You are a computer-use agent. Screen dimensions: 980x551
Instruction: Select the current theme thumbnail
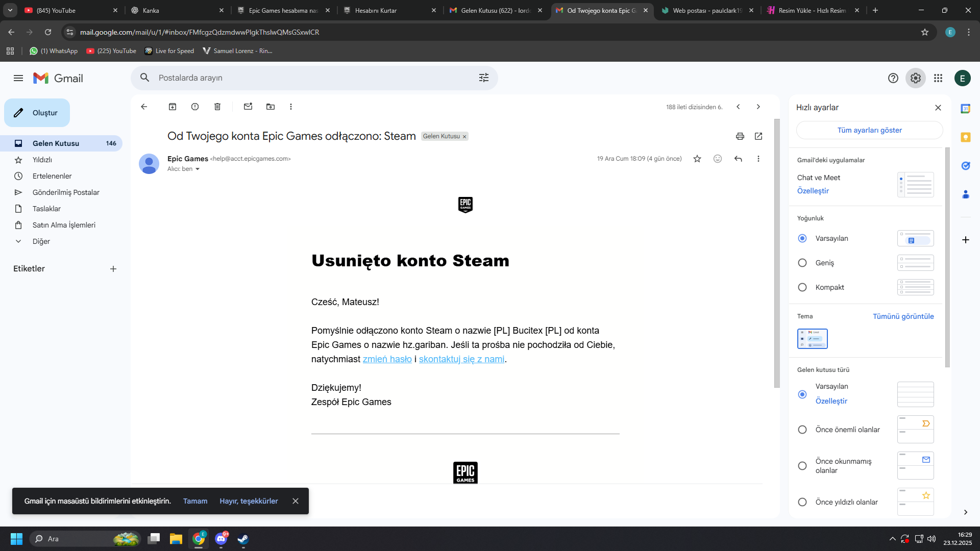tap(813, 339)
